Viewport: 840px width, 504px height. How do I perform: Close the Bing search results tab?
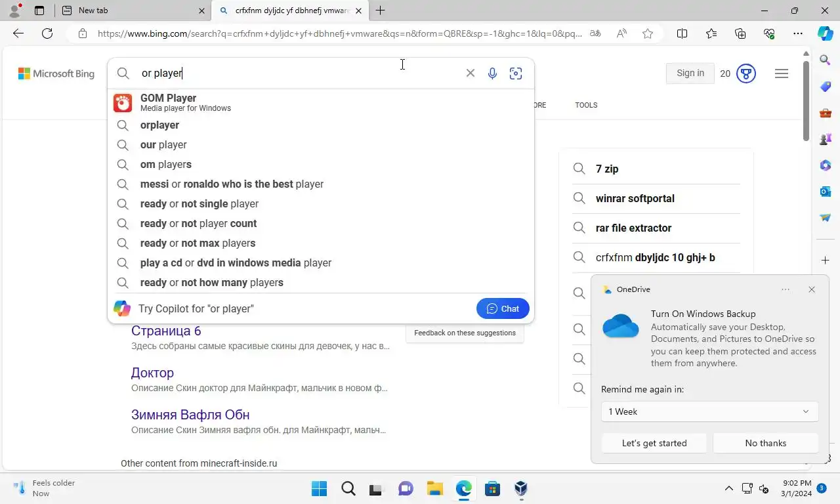[x=358, y=10]
